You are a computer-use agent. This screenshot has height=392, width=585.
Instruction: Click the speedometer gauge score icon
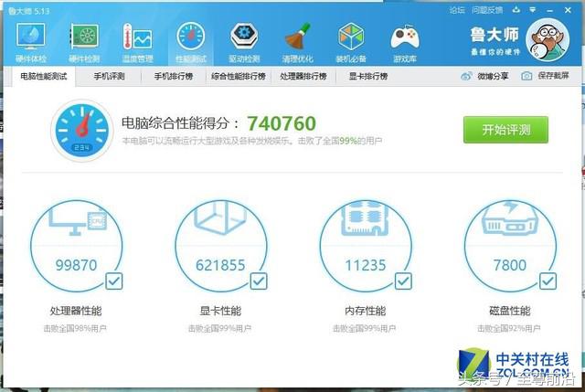(x=81, y=130)
